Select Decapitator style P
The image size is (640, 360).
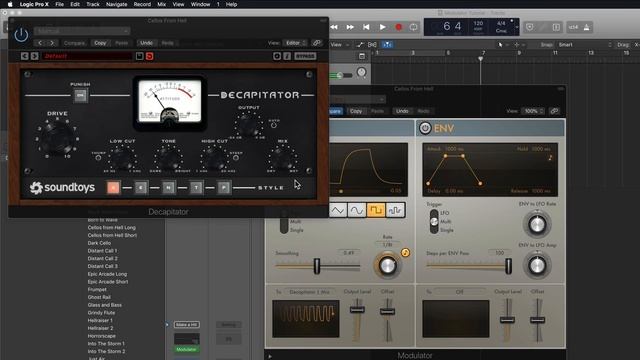224,187
